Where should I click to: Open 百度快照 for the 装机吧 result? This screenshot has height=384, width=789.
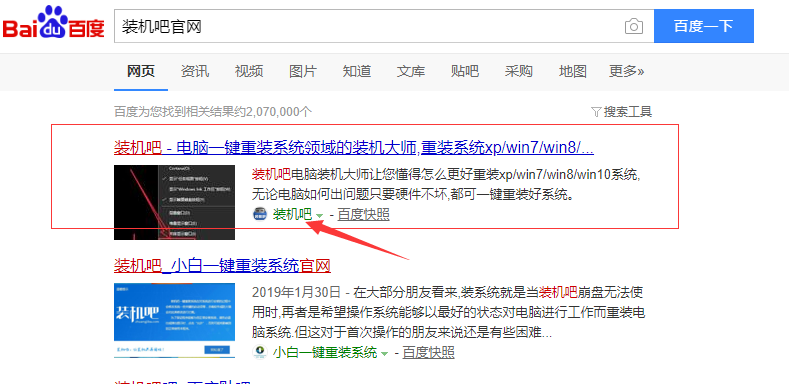coord(363,215)
